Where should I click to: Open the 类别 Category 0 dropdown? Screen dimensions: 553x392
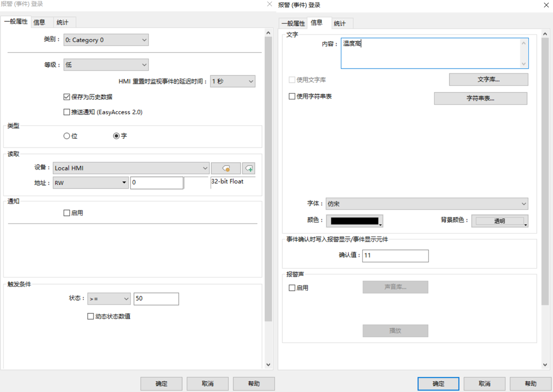point(106,40)
